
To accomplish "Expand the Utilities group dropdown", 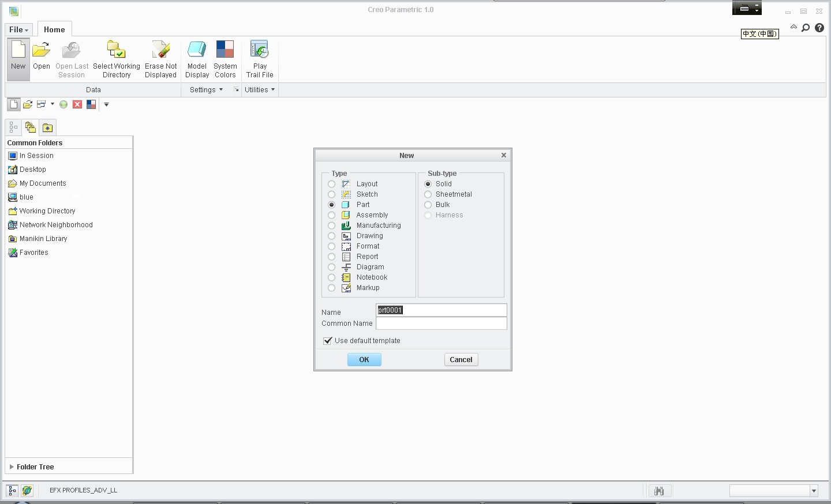I will (260, 90).
